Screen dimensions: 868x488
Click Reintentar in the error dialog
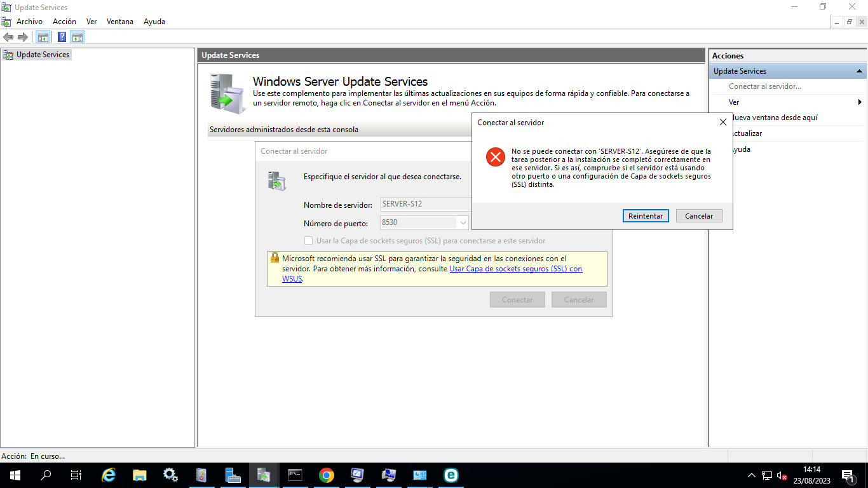[x=646, y=216]
